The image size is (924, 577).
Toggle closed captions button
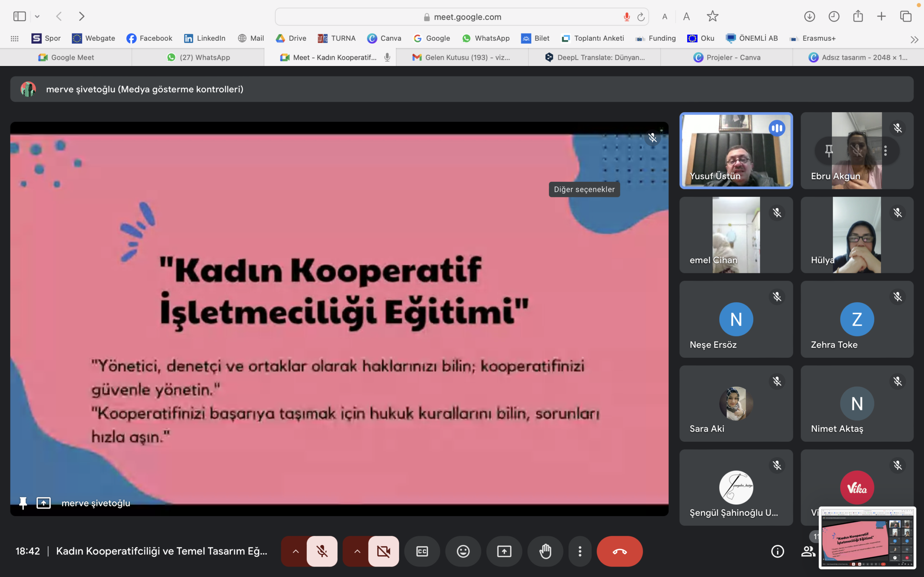[422, 551]
